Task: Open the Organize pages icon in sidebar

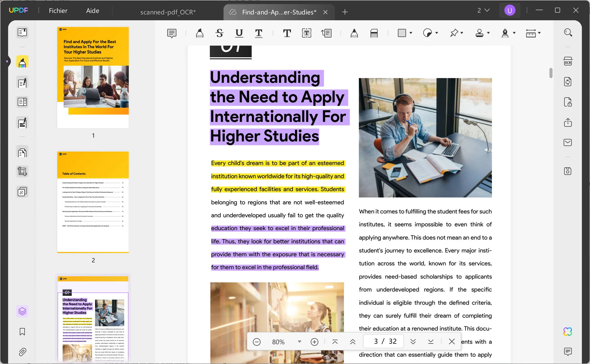Action: tap(22, 153)
